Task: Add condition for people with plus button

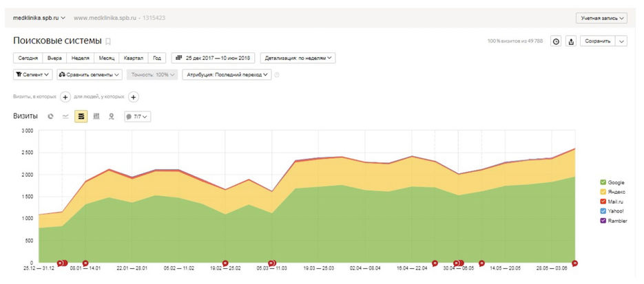Action: pos(134,97)
